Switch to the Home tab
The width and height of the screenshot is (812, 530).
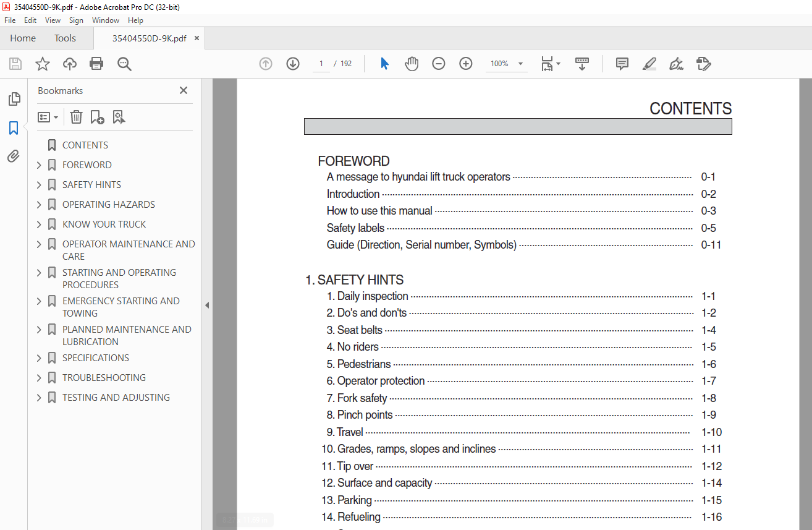(x=23, y=38)
